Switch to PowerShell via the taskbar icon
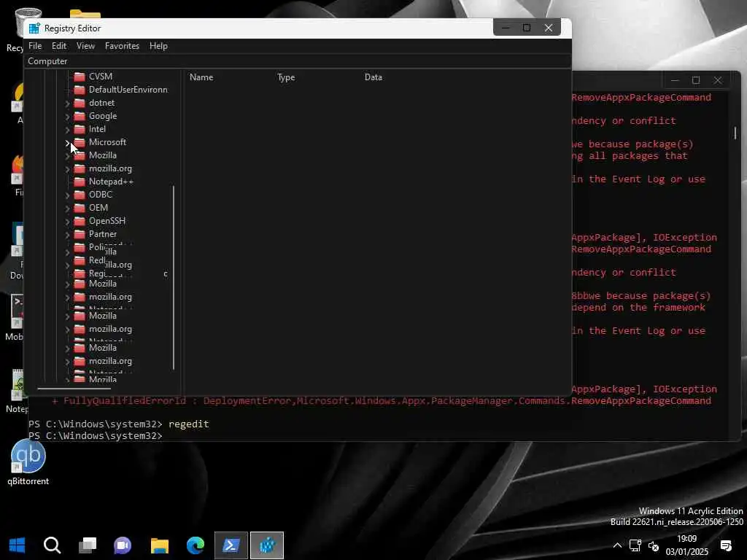 click(231, 545)
